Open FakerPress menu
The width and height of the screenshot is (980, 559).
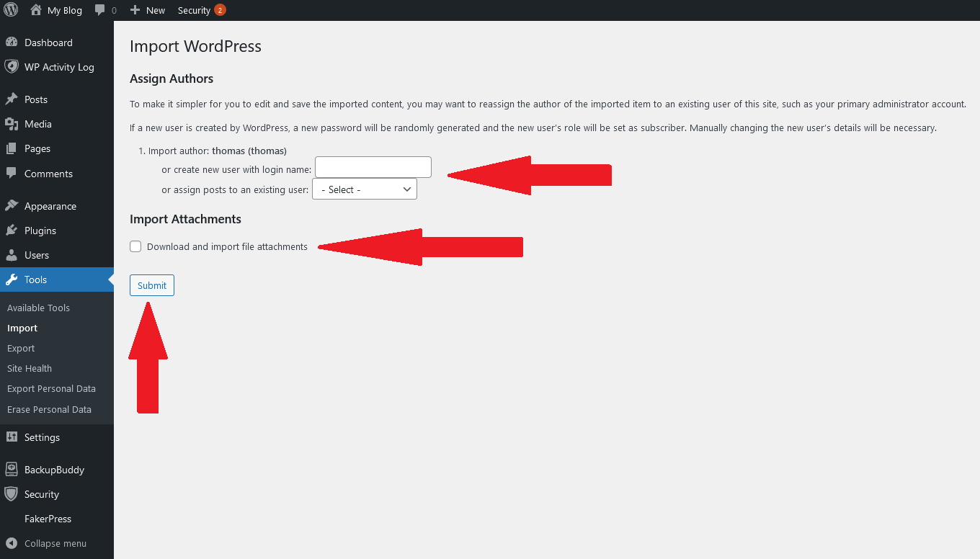coord(48,519)
